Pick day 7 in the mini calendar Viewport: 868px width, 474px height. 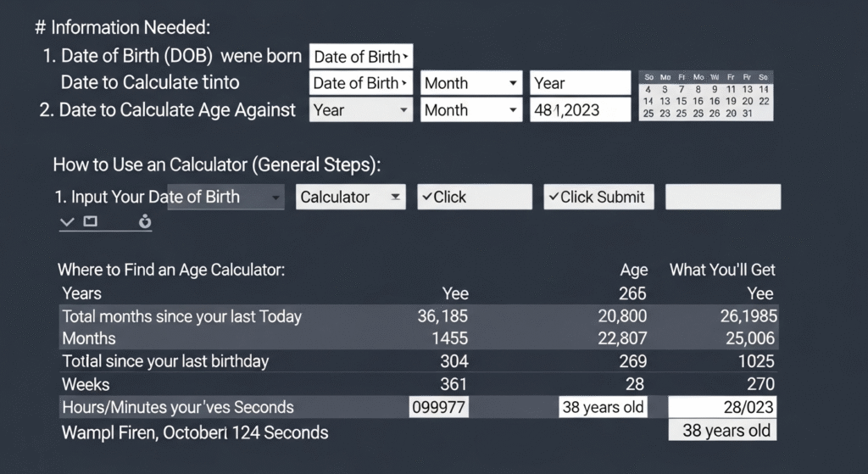point(682,89)
